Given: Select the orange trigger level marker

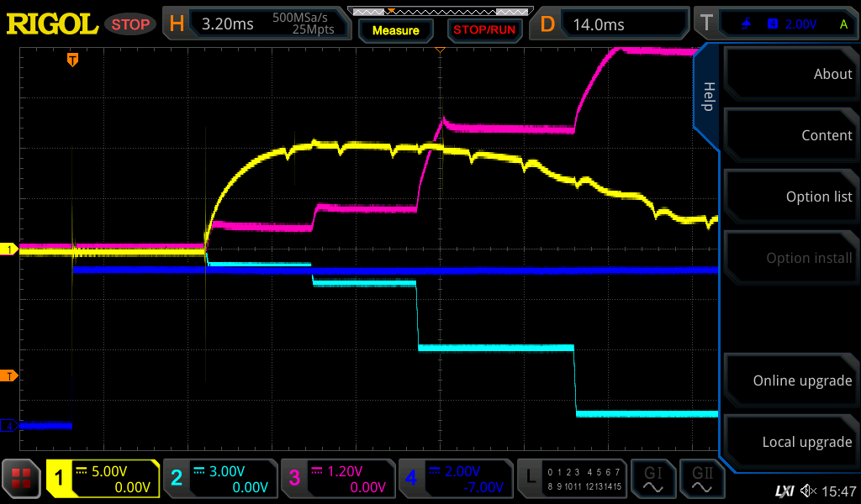Looking at the screenshot, I should [10, 375].
